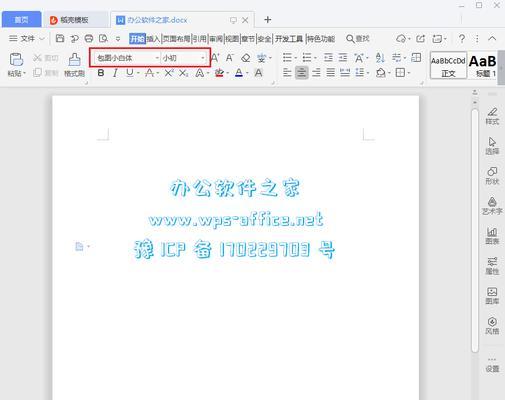Open the 文件 menu dropdown arrow

tap(42, 39)
